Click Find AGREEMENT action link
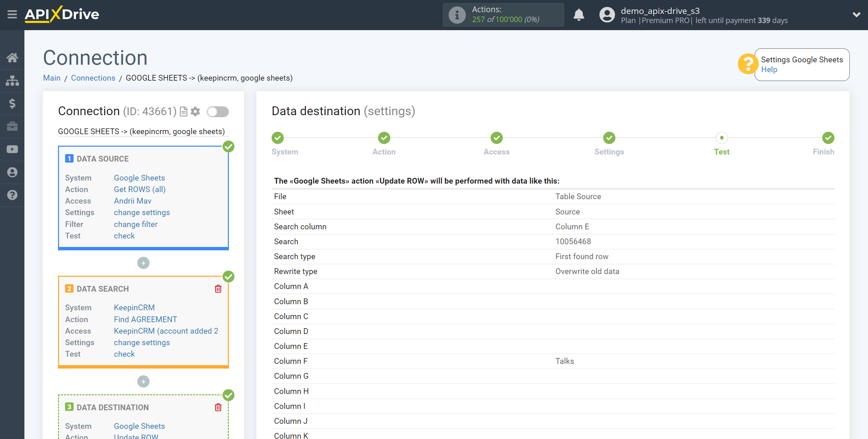 tap(145, 319)
